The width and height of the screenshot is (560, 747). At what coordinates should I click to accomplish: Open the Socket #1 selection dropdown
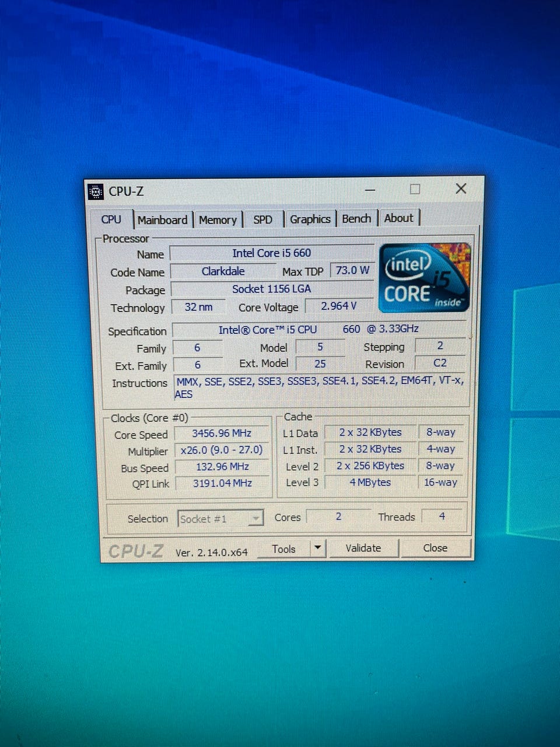coord(220,519)
